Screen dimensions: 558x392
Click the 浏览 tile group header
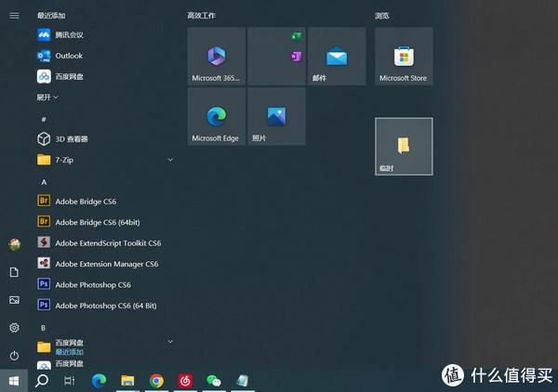tap(382, 16)
